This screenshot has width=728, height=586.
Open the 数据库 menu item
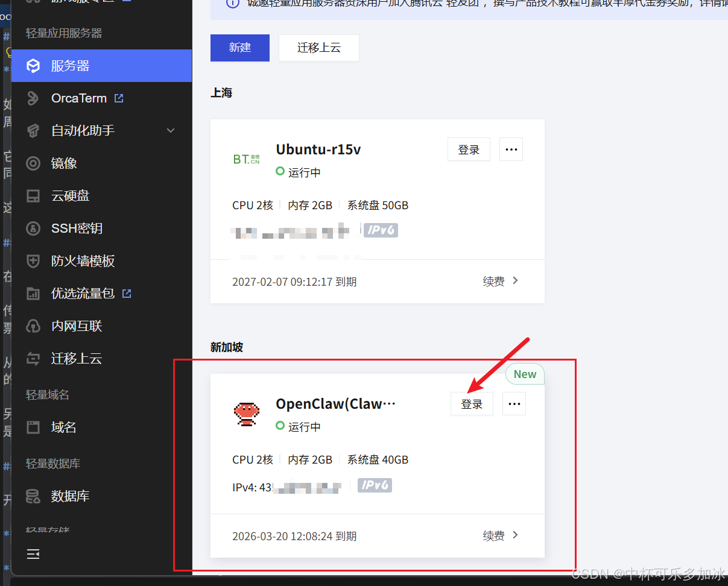101,496
